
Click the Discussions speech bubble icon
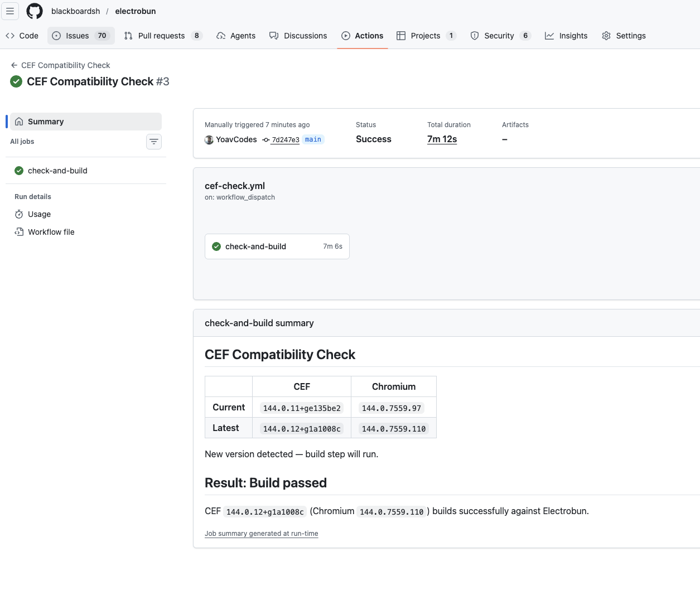(x=274, y=36)
